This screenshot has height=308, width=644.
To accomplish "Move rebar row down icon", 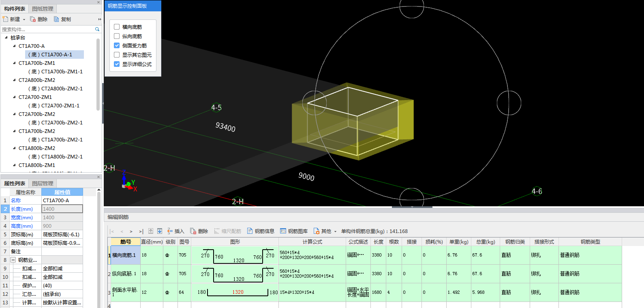I will [160, 231].
